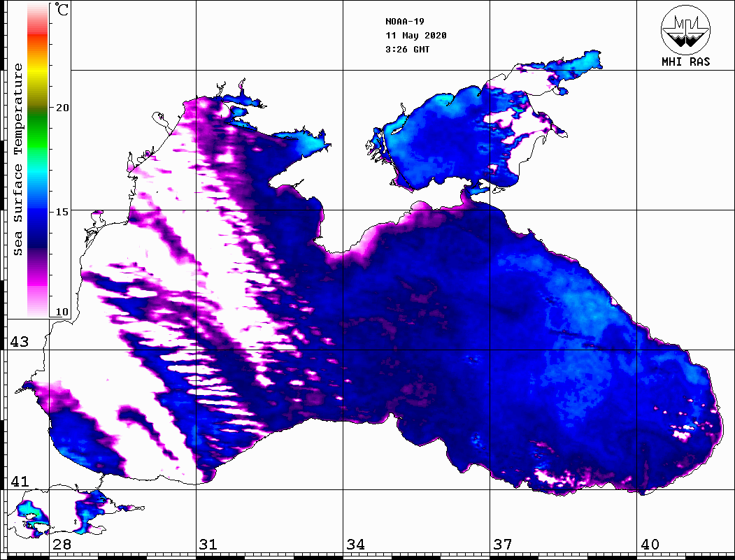Click the 10 mark on the temperature scale
The width and height of the screenshot is (735, 560).
[63, 312]
